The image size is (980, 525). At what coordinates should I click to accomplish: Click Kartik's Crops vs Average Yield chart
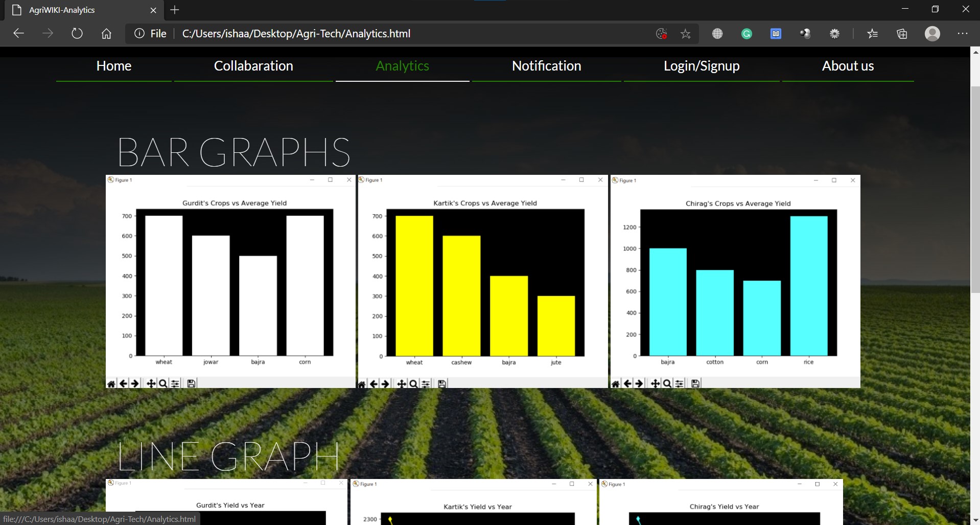[x=483, y=281]
